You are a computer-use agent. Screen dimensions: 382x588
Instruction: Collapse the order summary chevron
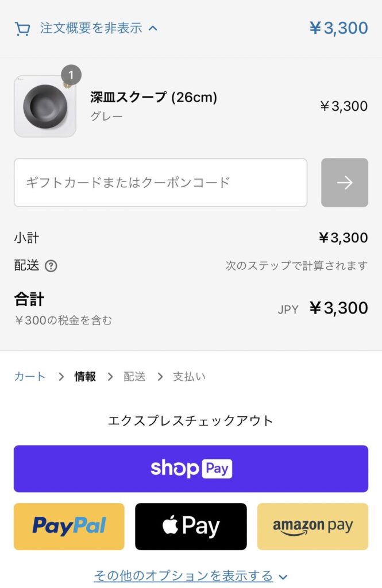pyautogui.click(x=153, y=28)
